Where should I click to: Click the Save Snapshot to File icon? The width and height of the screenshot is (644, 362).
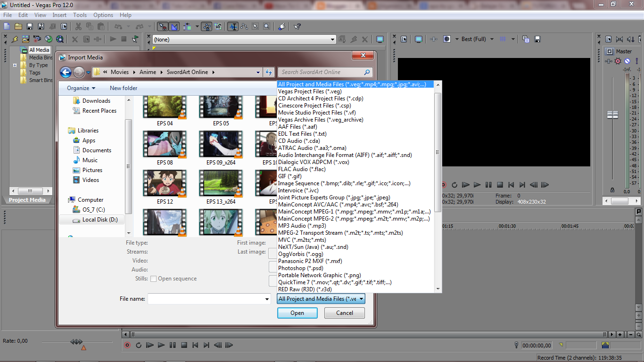pyautogui.click(x=537, y=39)
